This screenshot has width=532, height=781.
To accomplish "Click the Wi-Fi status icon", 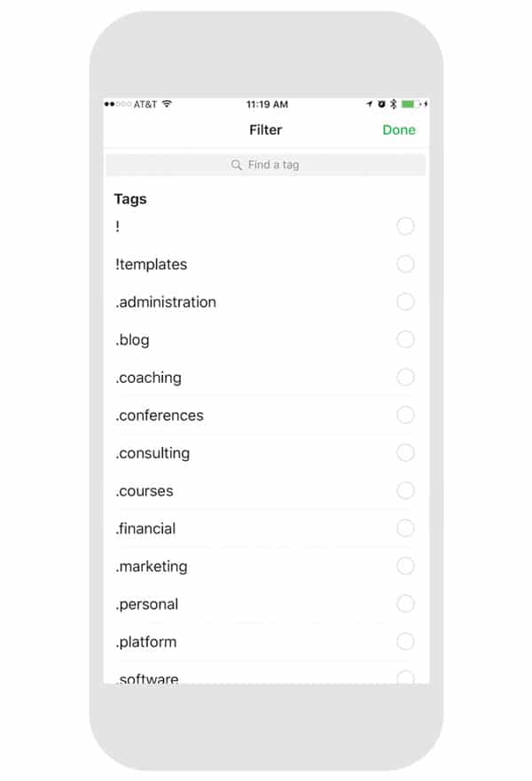I will (167, 105).
